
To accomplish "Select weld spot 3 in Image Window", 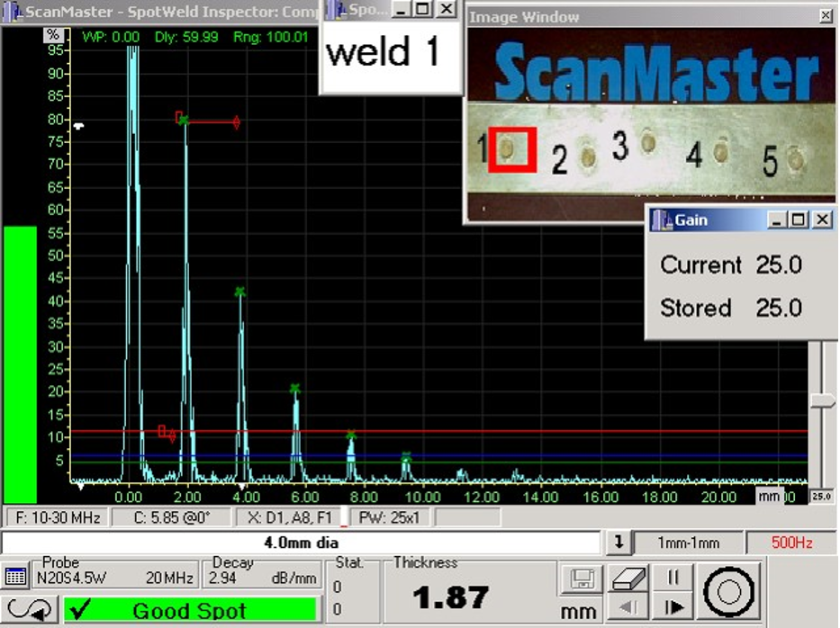I will click(x=648, y=142).
